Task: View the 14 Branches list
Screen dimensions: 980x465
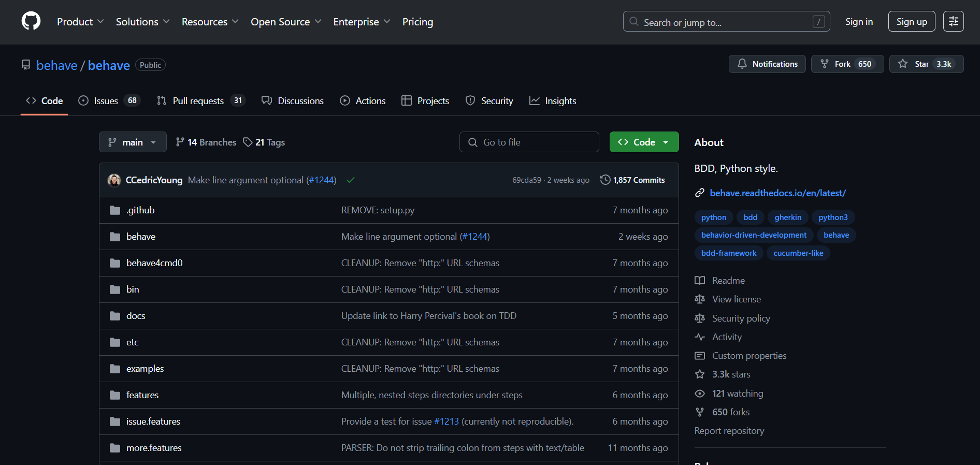Action: (206, 142)
